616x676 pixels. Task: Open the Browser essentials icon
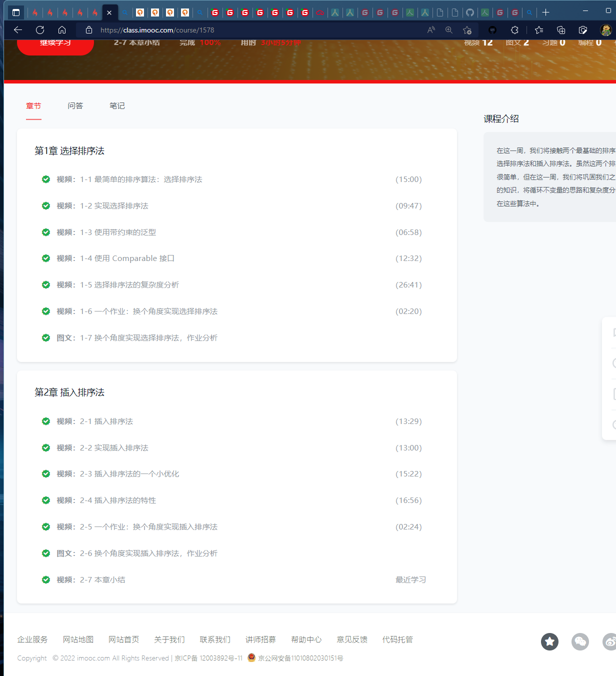[583, 30]
